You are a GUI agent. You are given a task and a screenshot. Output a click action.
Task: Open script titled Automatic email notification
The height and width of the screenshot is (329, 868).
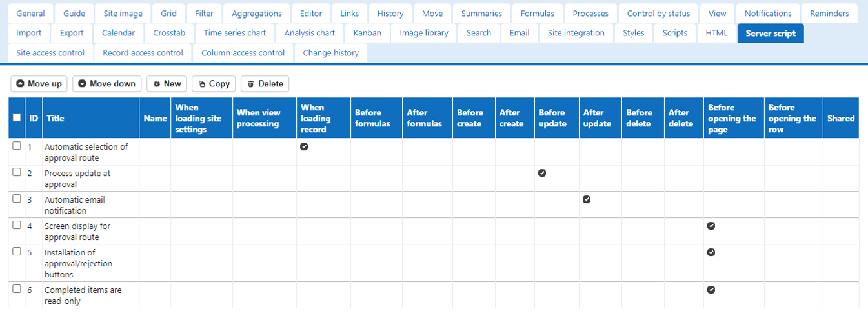click(74, 205)
